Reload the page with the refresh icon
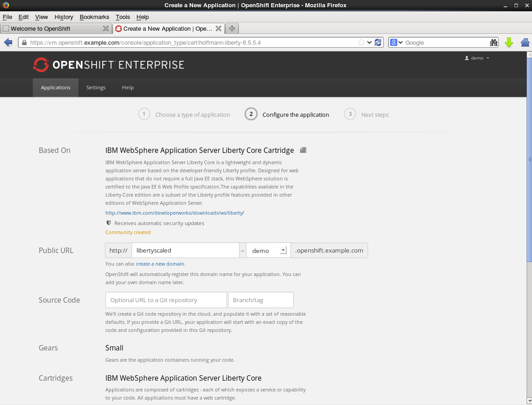 [x=378, y=42]
